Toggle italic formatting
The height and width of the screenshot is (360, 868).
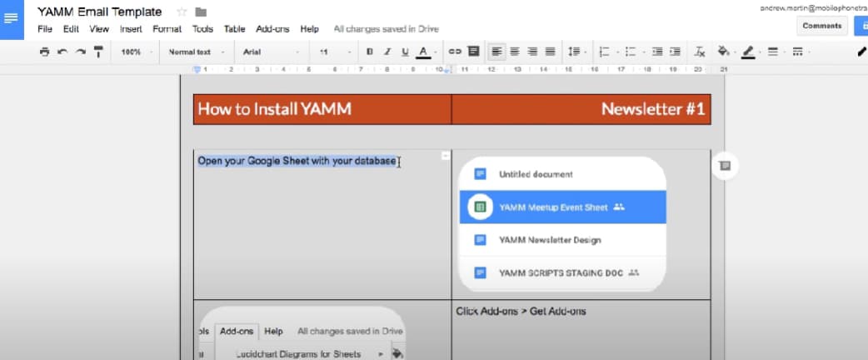[x=387, y=52]
